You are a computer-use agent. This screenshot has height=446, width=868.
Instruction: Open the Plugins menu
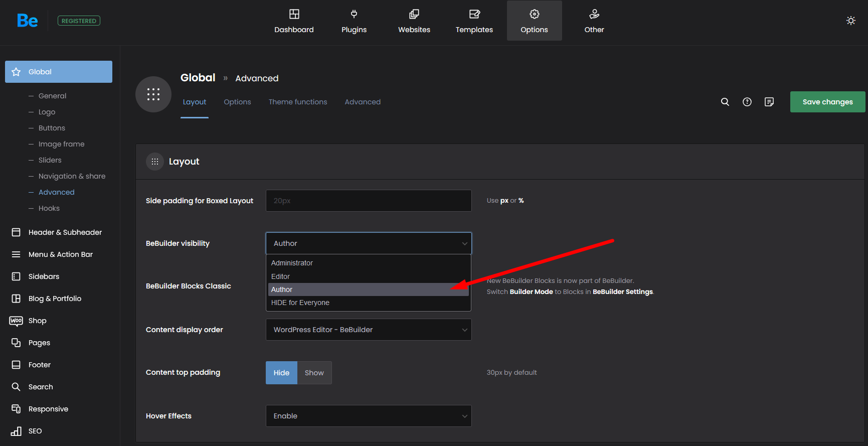354,21
